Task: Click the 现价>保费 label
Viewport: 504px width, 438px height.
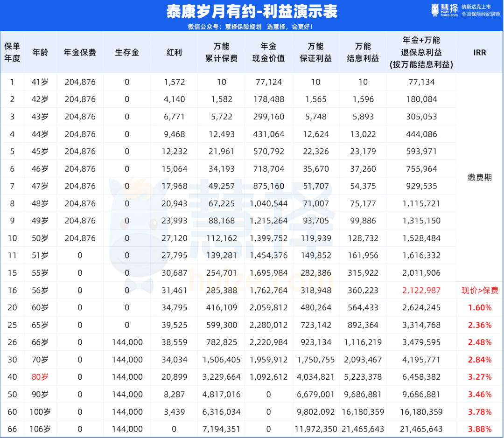Action: [479, 290]
